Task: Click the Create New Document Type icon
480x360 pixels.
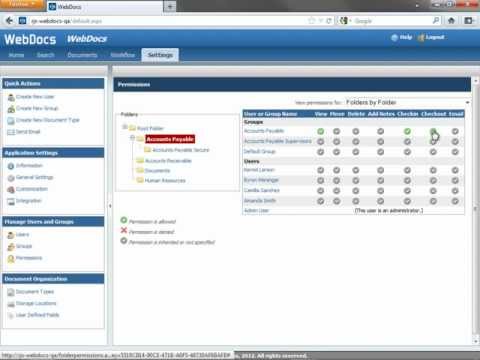Action: tap(11, 121)
